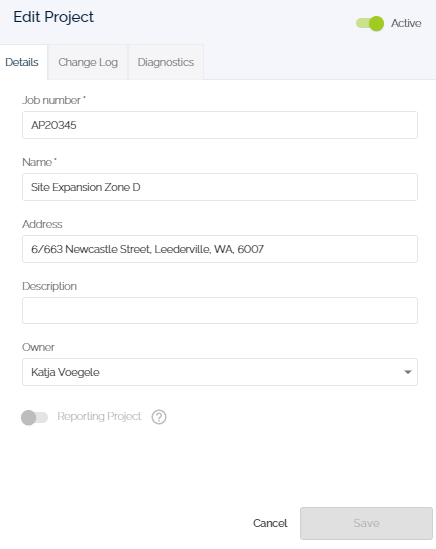Click the Reporting Project help icon
The height and width of the screenshot is (549, 436).
(x=159, y=417)
